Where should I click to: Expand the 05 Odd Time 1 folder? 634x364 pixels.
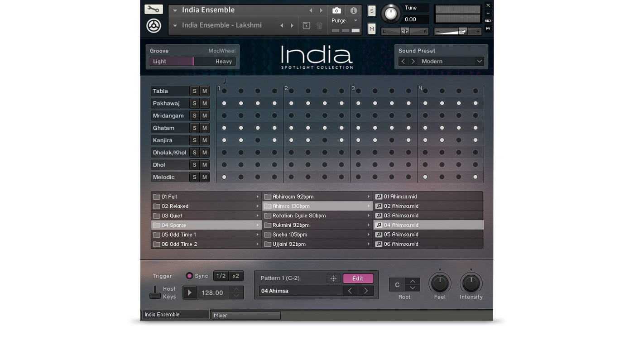coord(207,235)
